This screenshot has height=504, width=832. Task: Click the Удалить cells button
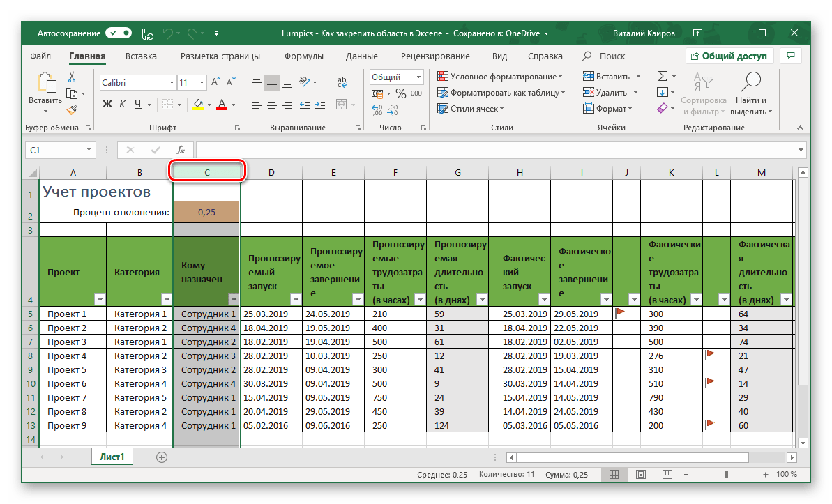click(610, 93)
